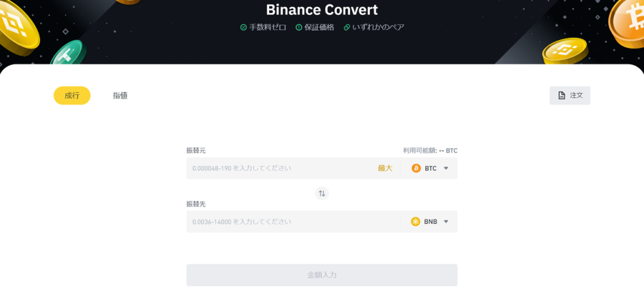Click the yellow BNB coin icon in 振替先
Viewport: 644px width, 291px height.
[x=416, y=222]
